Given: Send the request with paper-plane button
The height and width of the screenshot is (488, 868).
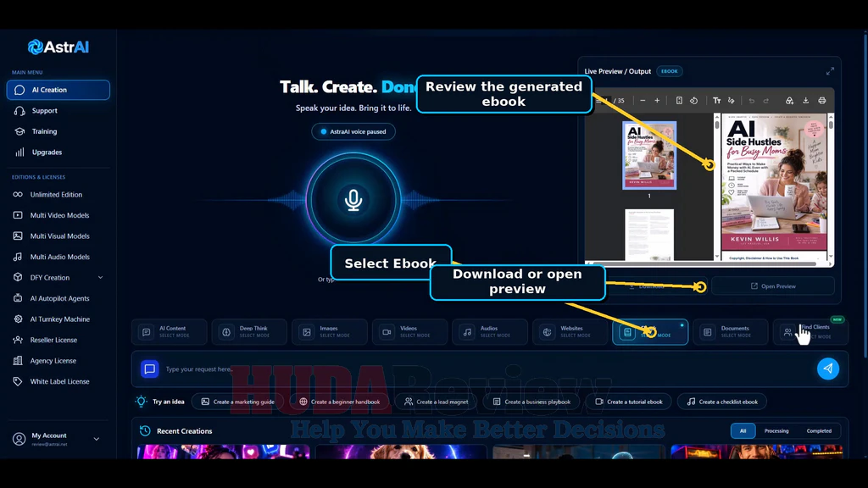Looking at the screenshot, I should [x=828, y=369].
